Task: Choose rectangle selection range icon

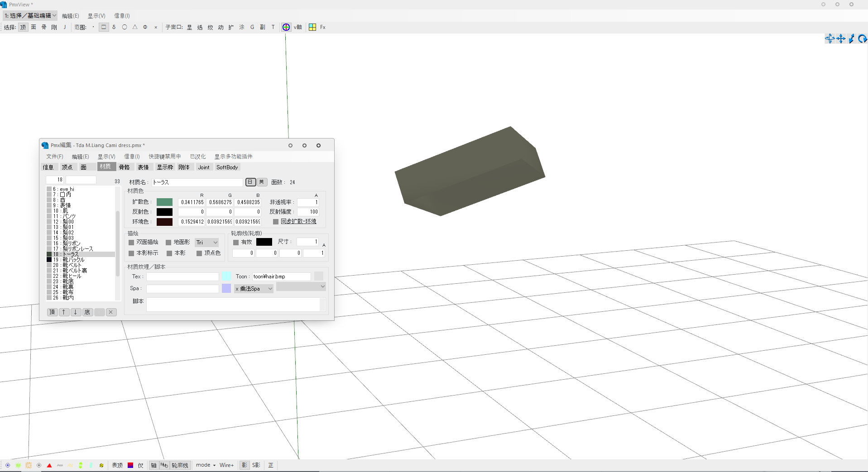Action: [104, 27]
